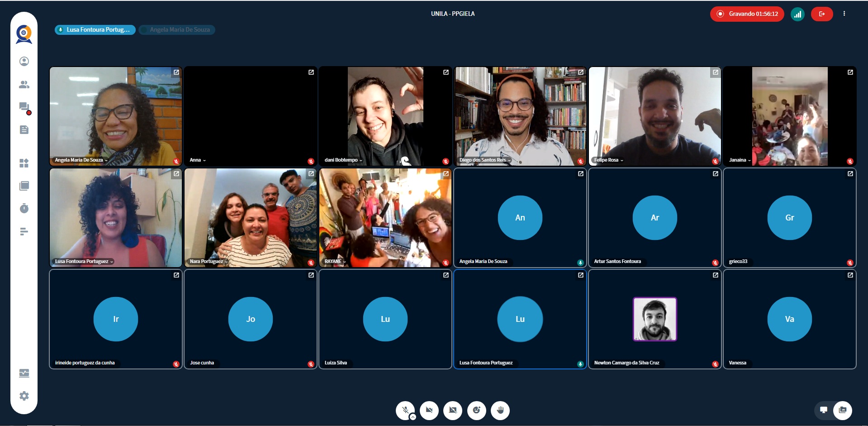868x426 pixels.
Task: Raise hand using the hand icon
Action: point(500,411)
